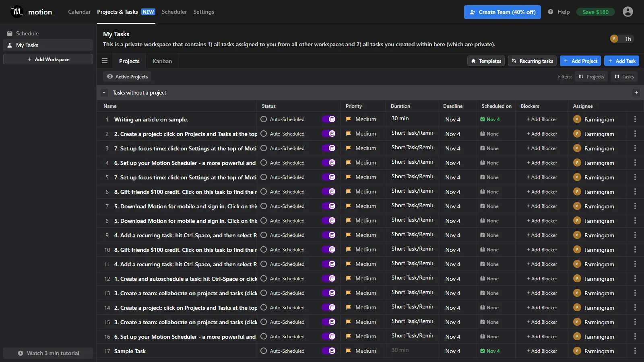
Task: Collapse Tasks without a project section
Action: tap(104, 93)
